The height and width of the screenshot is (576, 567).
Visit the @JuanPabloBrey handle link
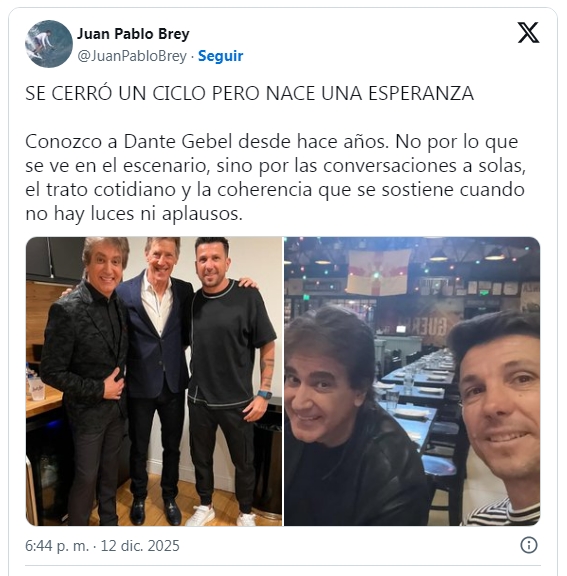tap(132, 56)
